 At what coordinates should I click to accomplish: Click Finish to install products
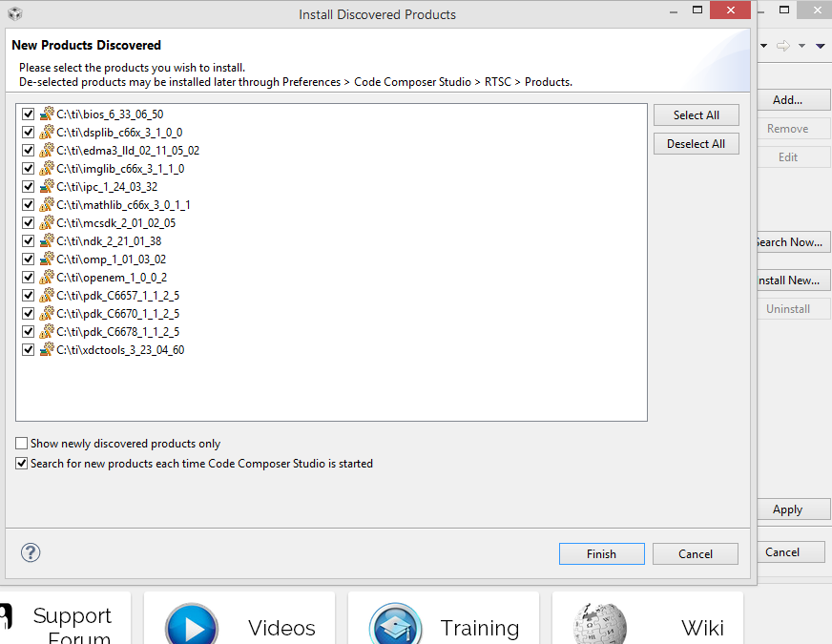coord(602,553)
